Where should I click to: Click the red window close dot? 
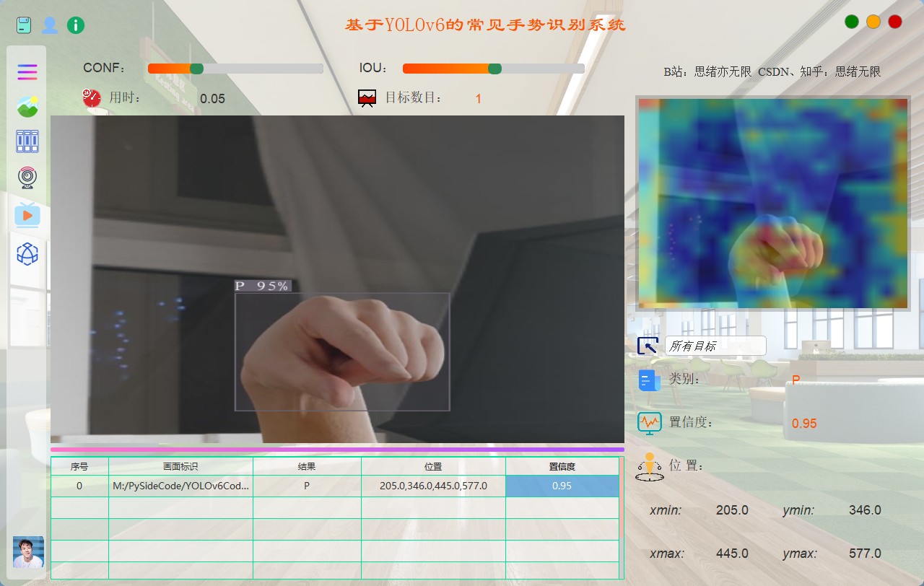[x=895, y=22]
